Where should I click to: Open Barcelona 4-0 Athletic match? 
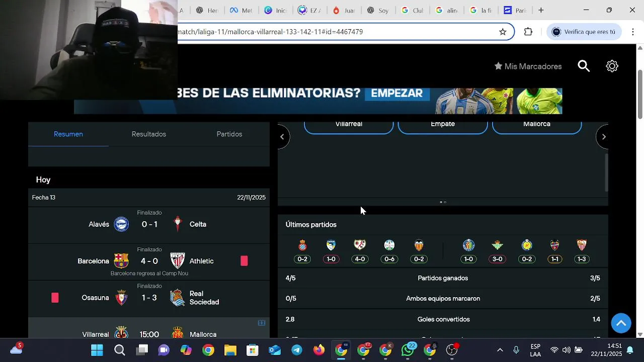(149, 262)
